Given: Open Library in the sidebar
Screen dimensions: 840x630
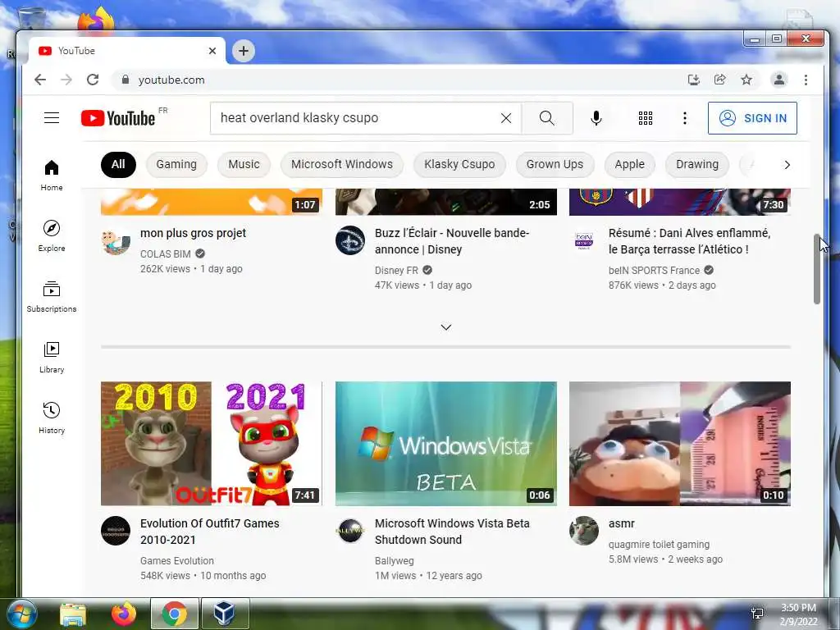Looking at the screenshot, I should point(52,358).
